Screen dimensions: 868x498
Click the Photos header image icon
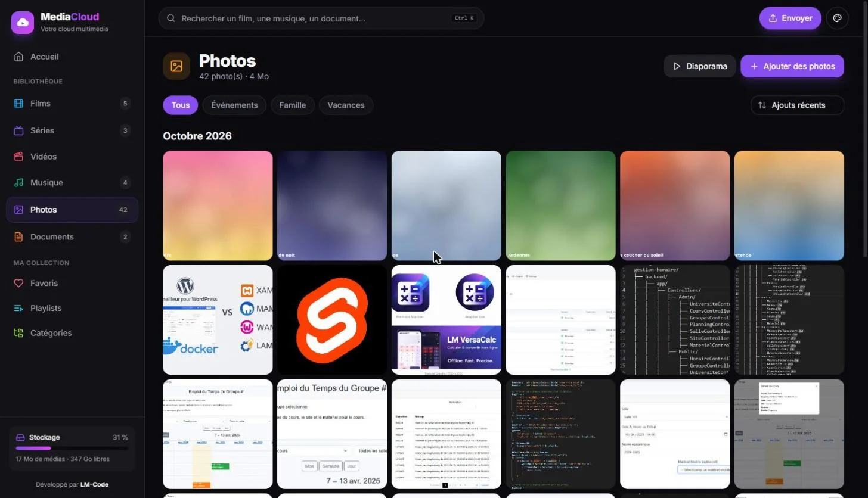click(x=176, y=66)
